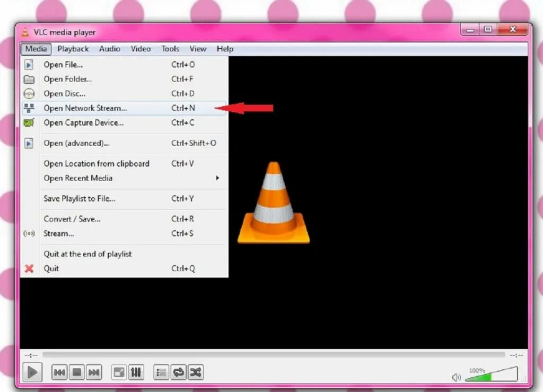Image resolution: width=543 pixels, height=392 pixels.
Task: Click the Play button
Action: 32,372
